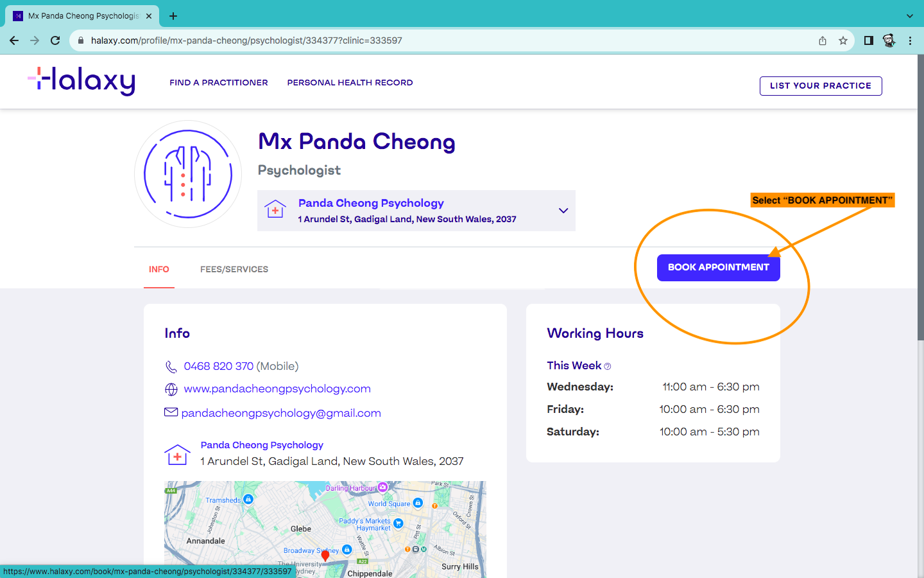Go back with the browser back arrow
The height and width of the screenshot is (578, 924).
tap(14, 40)
